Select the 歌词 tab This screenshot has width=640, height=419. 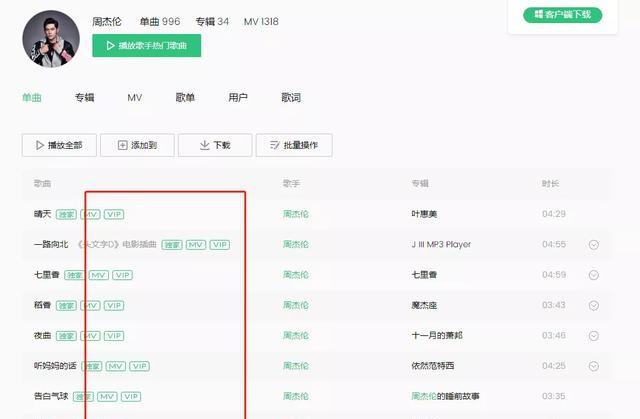(x=291, y=98)
